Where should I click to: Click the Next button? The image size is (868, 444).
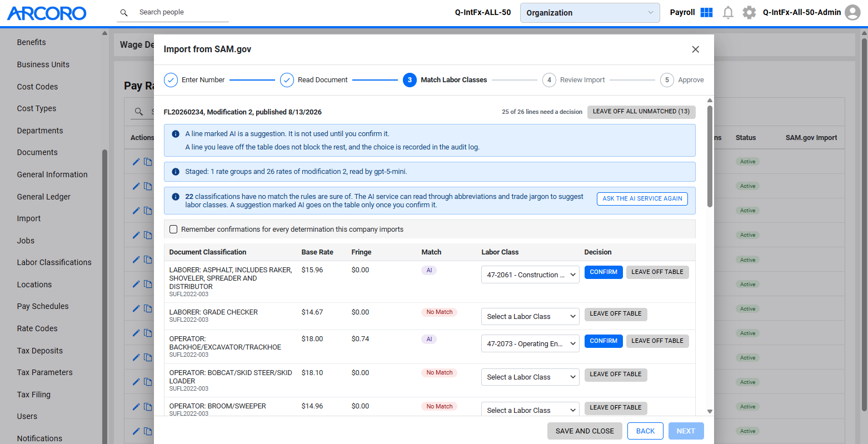pos(686,431)
